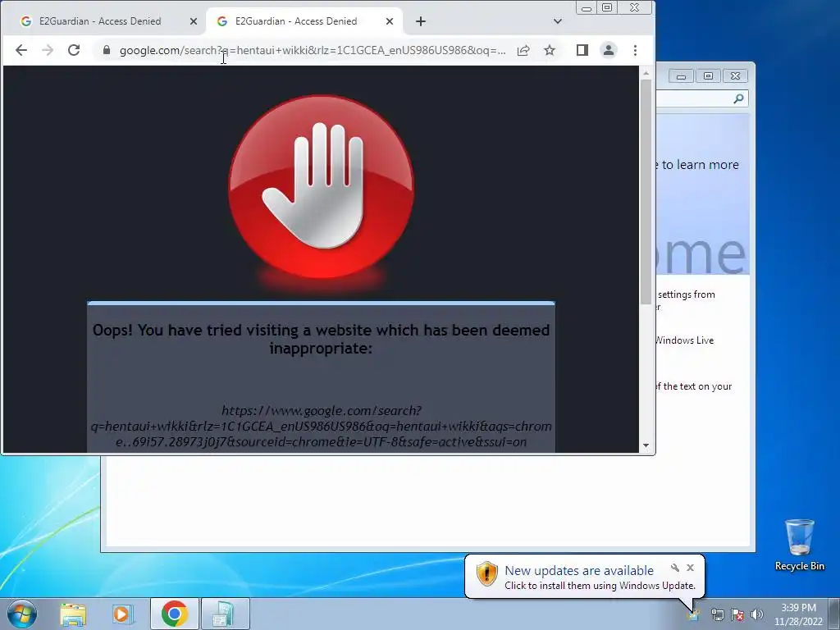Click the Getting Started taskbar program icon

(224, 614)
